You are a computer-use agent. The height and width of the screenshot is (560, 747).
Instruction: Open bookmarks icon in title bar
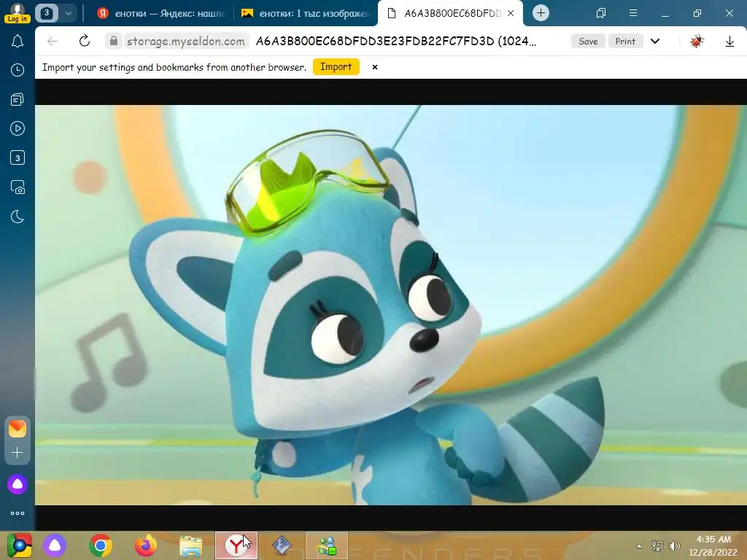pos(601,13)
